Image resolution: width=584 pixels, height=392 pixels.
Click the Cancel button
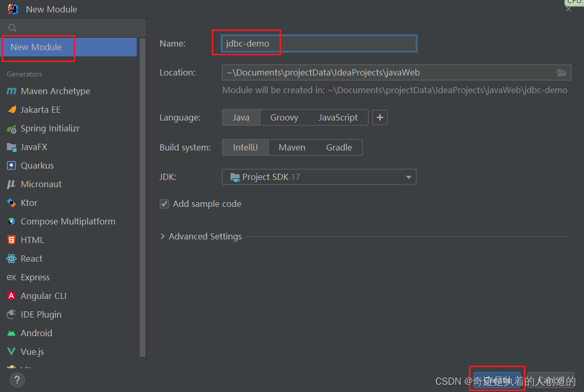point(551,380)
